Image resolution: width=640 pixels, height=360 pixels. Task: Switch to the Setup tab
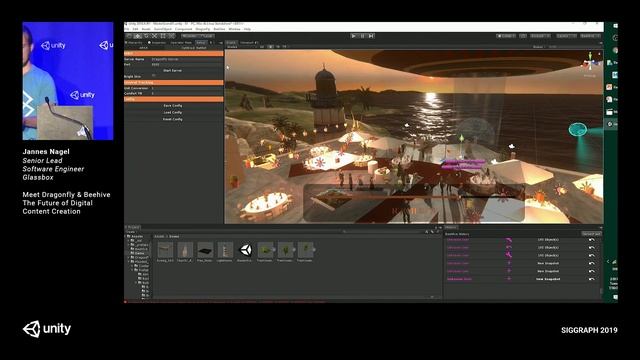(201, 42)
